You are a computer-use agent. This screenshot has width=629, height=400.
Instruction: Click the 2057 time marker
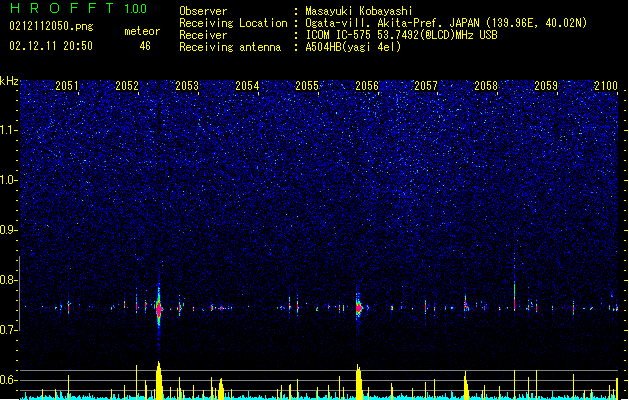[x=426, y=86]
